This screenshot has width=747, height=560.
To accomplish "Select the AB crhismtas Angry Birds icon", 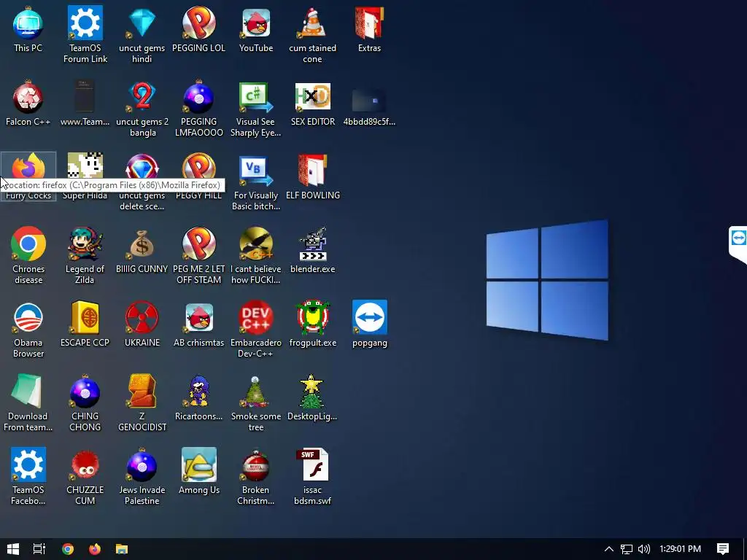I will coord(198,318).
